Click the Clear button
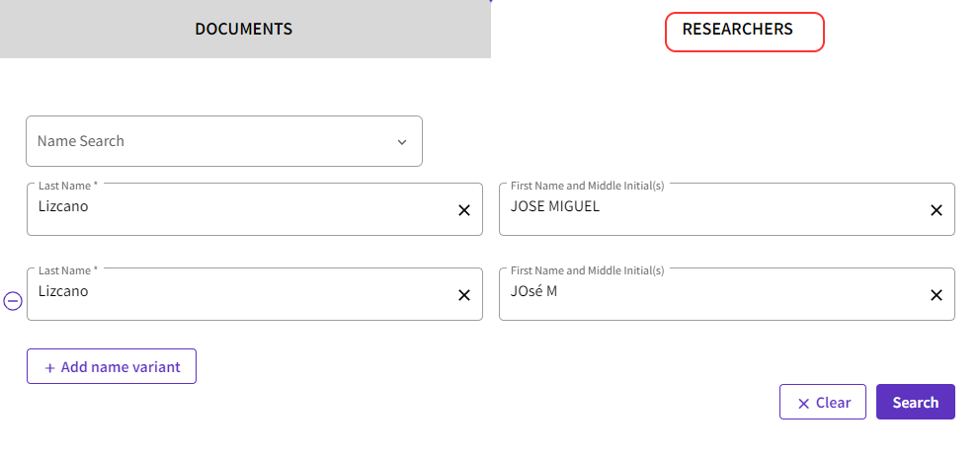The width and height of the screenshot is (980, 457). click(x=822, y=402)
